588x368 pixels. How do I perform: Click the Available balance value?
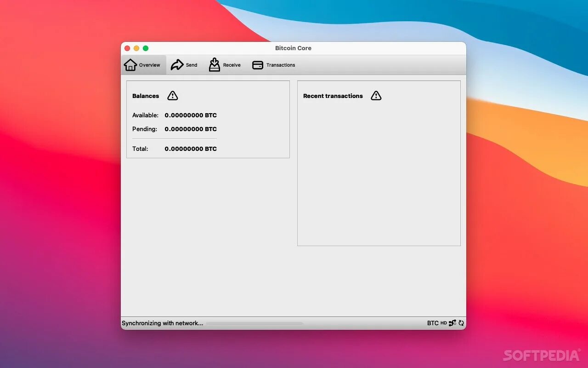point(191,115)
